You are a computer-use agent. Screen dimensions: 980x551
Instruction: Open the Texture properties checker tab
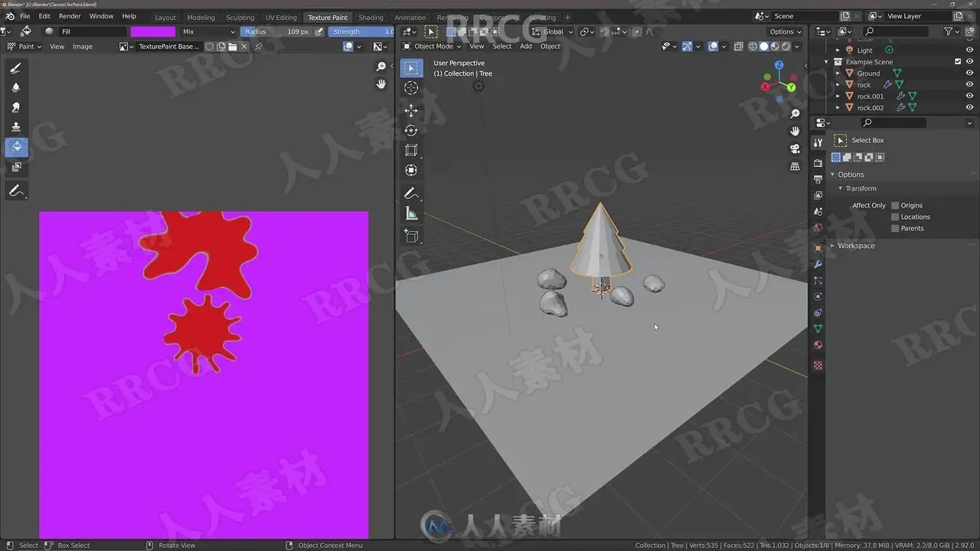818,366
